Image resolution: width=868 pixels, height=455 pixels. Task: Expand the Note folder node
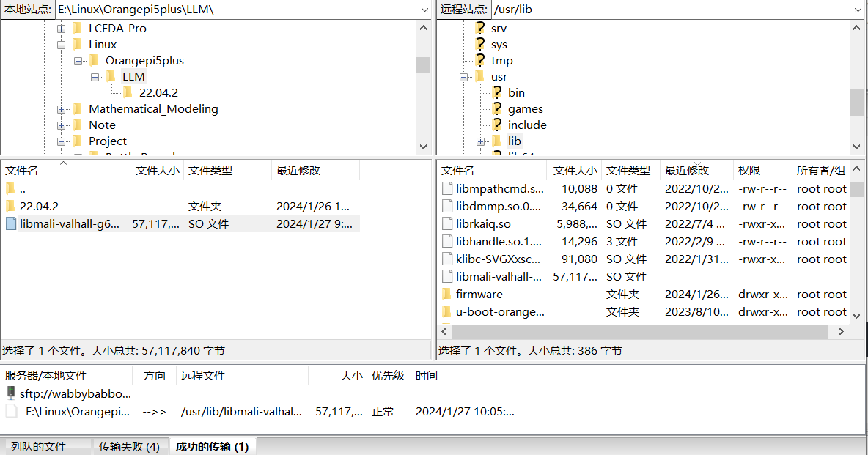click(x=61, y=125)
